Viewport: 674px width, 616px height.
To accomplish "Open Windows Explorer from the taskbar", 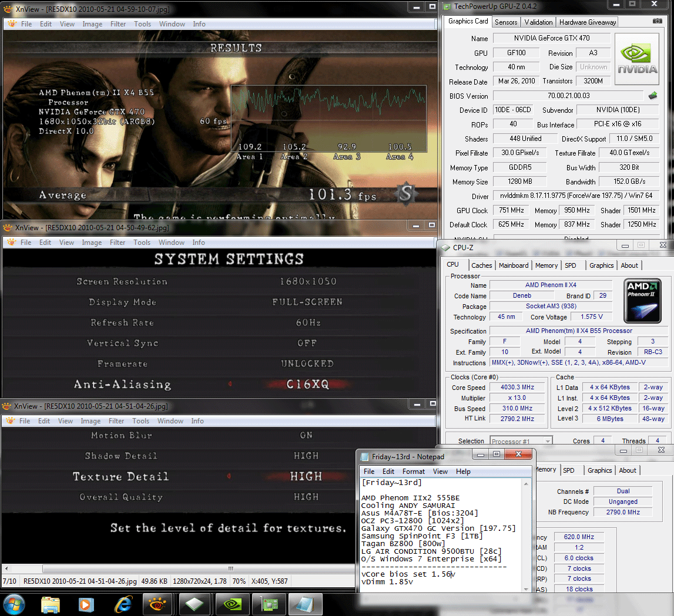I will point(51,605).
